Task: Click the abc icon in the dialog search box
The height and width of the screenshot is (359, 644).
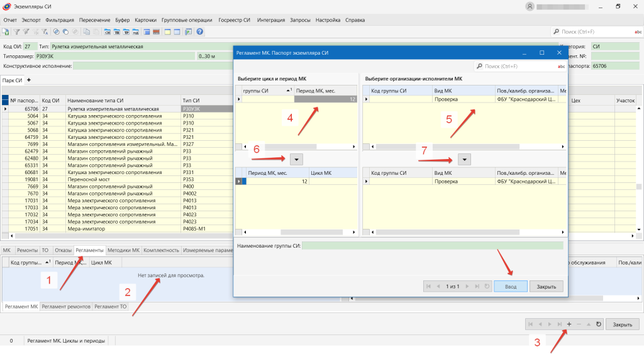Action: coord(561,66)
